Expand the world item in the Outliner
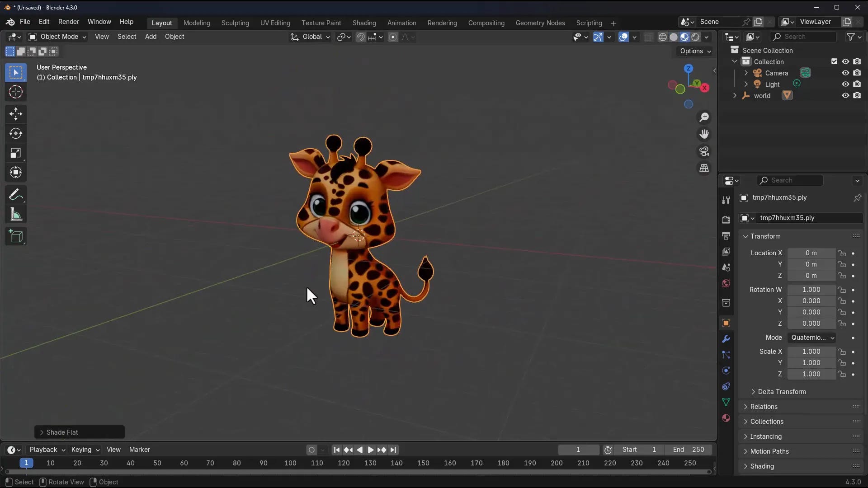This screenshot has height=488, width=868. 735,95
